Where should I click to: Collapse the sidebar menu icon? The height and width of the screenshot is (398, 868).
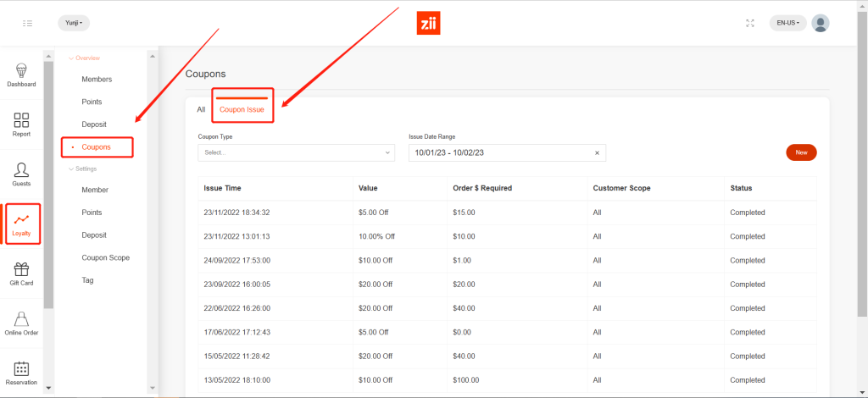pyautogui.click(x=28, y=23)
